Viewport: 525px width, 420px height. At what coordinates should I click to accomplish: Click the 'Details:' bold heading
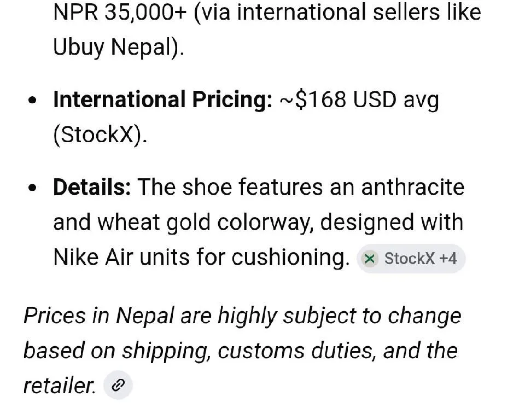(x=91, y=188)
